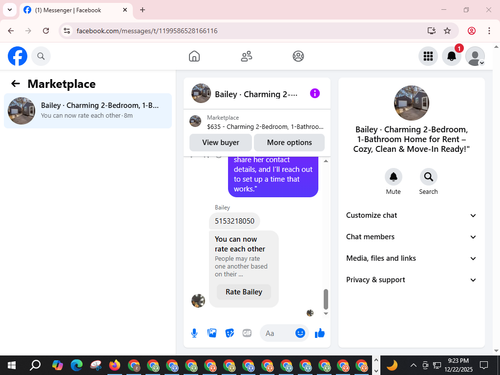
Task: Click chat scrollbar down arrow
Action: point(326,313)
